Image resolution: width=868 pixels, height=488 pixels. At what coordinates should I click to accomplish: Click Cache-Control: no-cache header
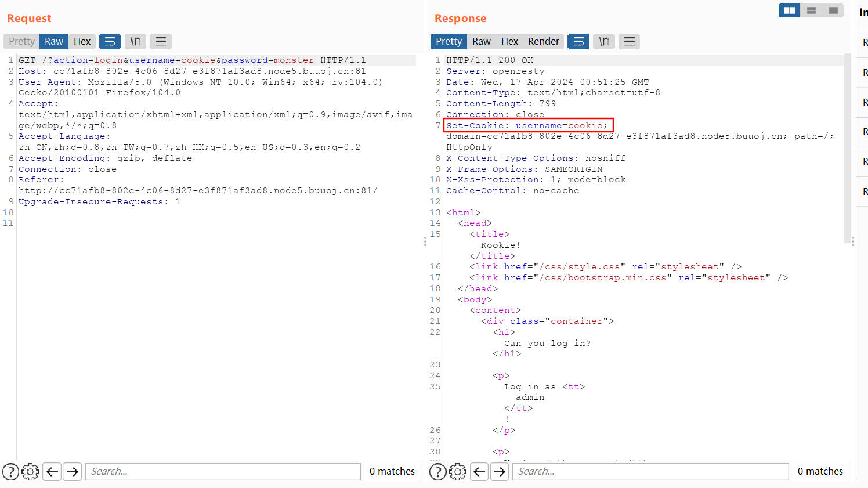click(x=512, y=190)
